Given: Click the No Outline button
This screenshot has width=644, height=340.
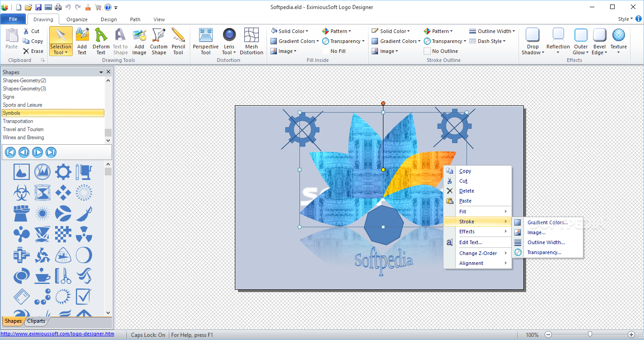Looking at the screenshot, I should 441,51.
